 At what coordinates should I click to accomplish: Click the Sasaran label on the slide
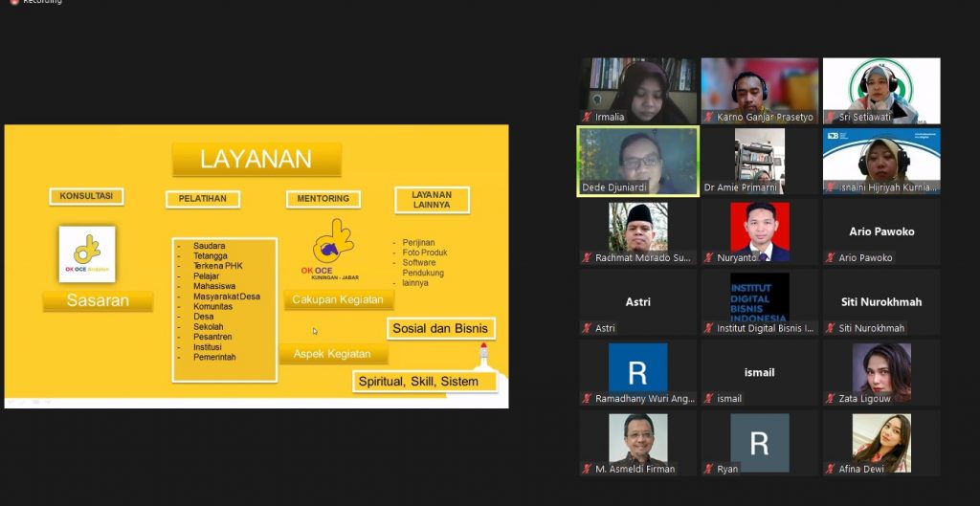click(98, 301)
